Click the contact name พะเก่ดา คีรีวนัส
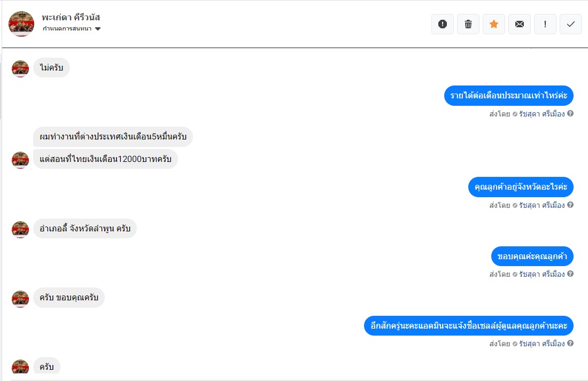The image size is (588, 381). click(x=71, y=17)
